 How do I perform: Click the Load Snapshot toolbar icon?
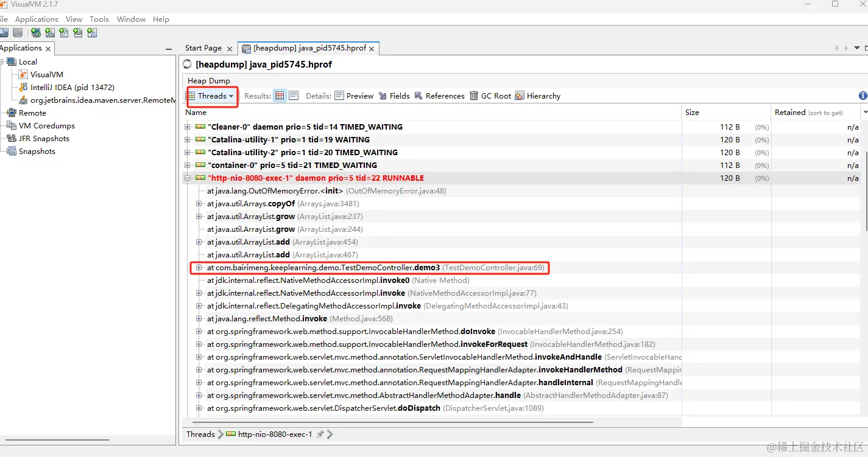[x=5, y=33]
